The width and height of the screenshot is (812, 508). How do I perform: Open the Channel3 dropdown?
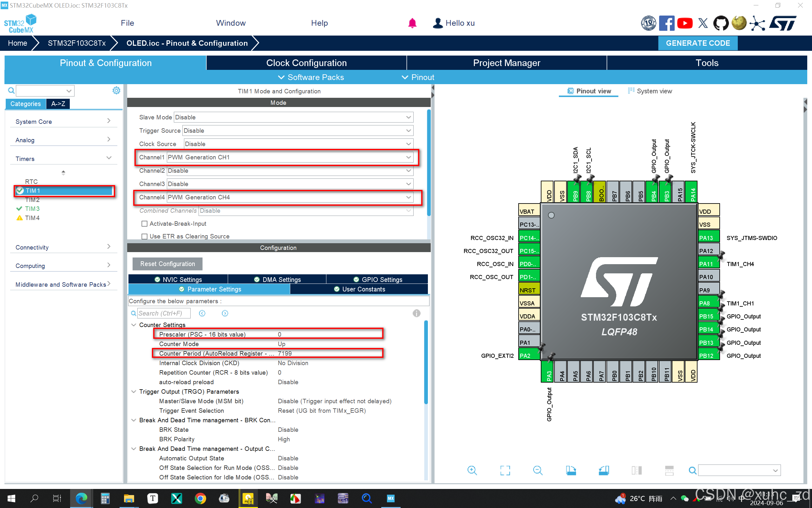coord(290,184)
